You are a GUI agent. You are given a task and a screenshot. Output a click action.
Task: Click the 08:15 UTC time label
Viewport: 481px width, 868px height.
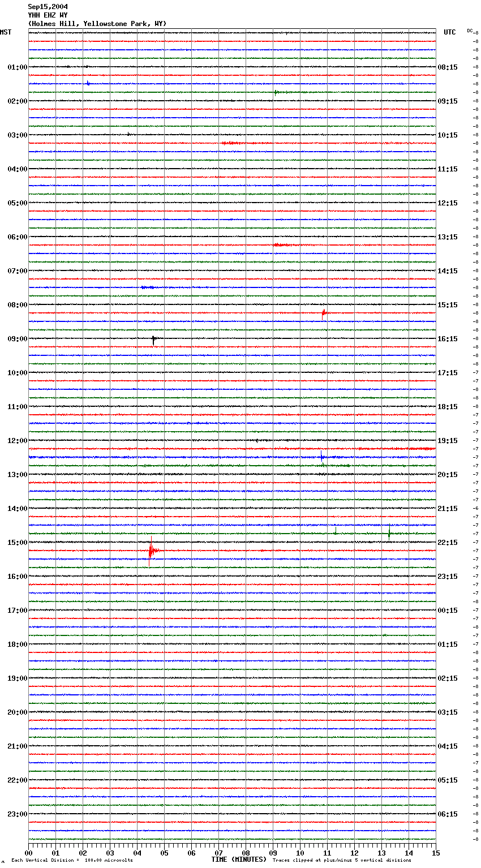448,67
